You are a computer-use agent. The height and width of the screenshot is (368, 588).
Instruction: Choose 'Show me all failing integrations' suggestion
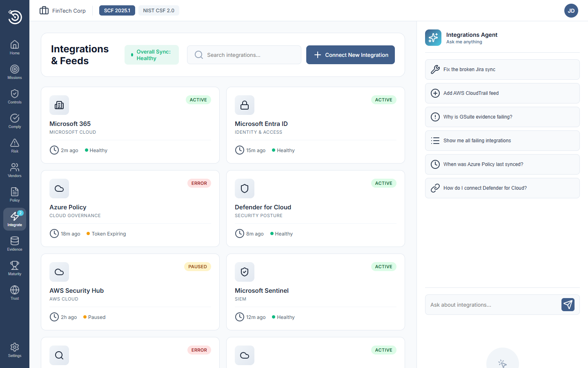pos(502,141)
